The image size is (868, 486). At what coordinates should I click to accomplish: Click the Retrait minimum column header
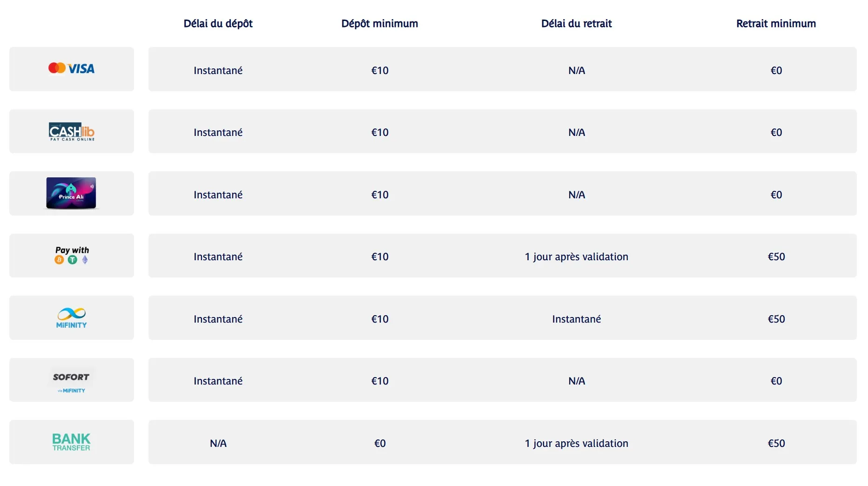pos(776,24)
